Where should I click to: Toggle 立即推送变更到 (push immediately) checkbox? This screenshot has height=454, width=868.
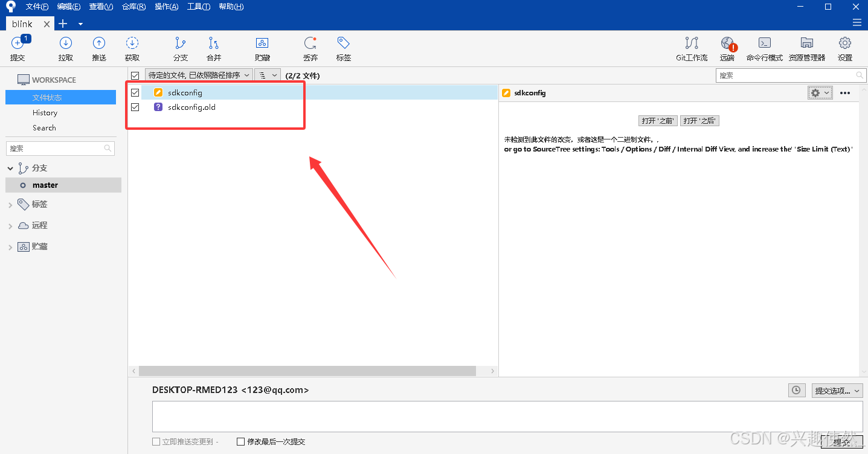156,441
